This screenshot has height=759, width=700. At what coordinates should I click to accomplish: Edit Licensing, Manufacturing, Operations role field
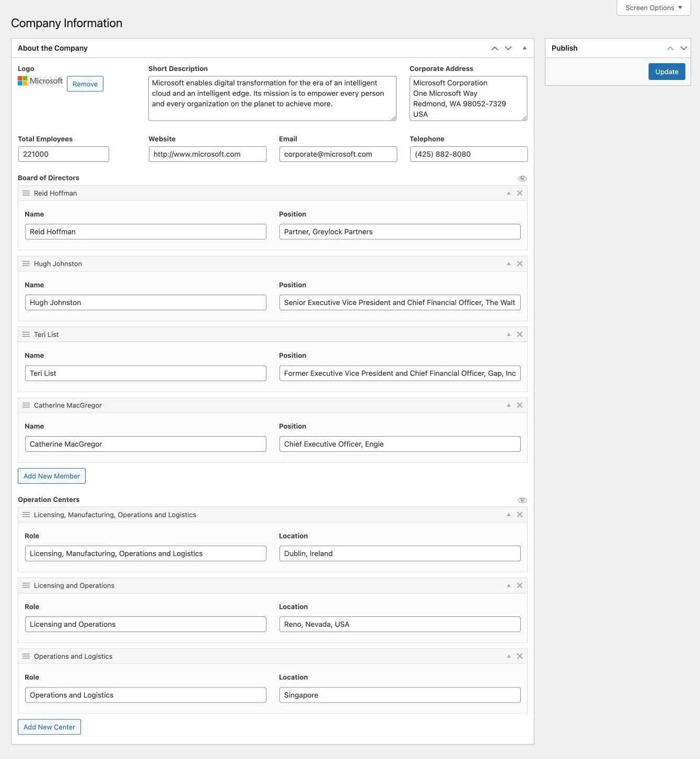pos(146,554)
